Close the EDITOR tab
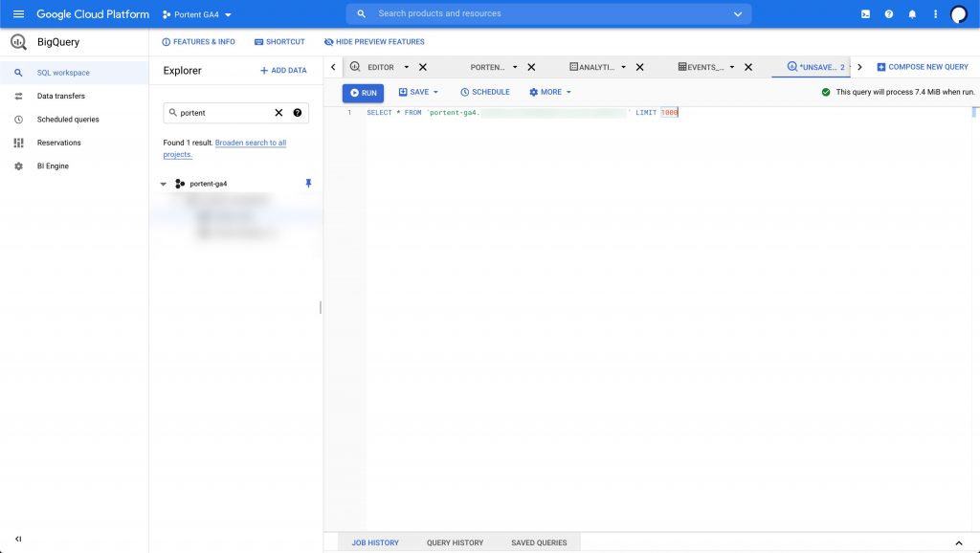This screenshot has height=553, width=980. pos(423,68)
